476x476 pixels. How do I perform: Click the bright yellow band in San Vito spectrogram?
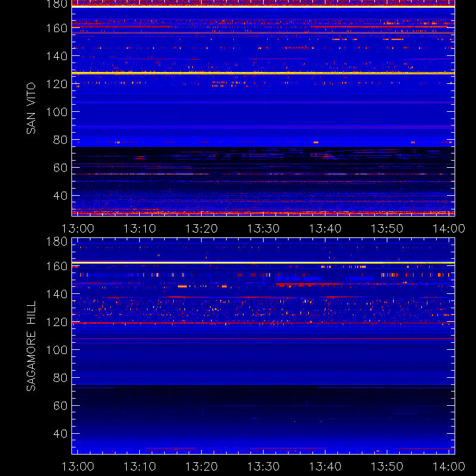click(263, 73)
